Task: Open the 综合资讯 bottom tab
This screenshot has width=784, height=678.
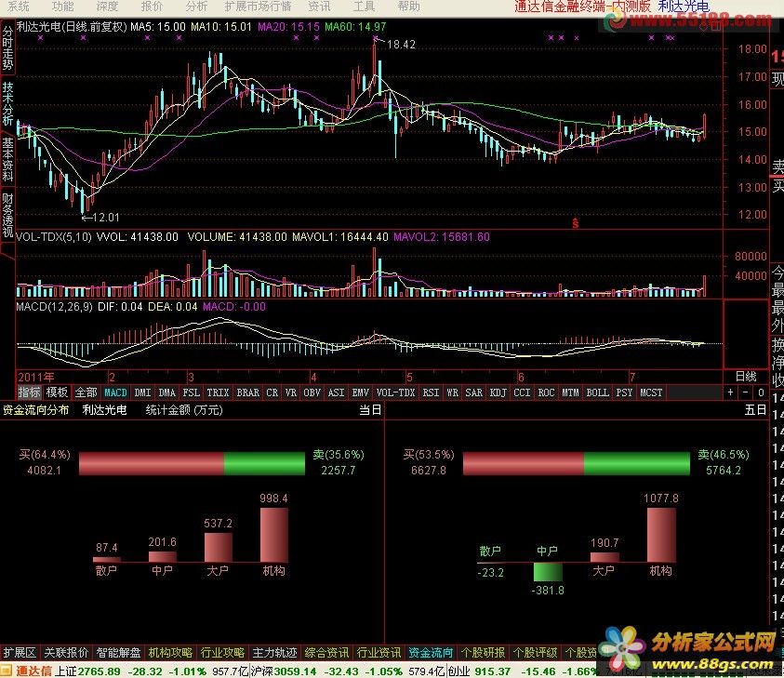Action: click(326, 653)
